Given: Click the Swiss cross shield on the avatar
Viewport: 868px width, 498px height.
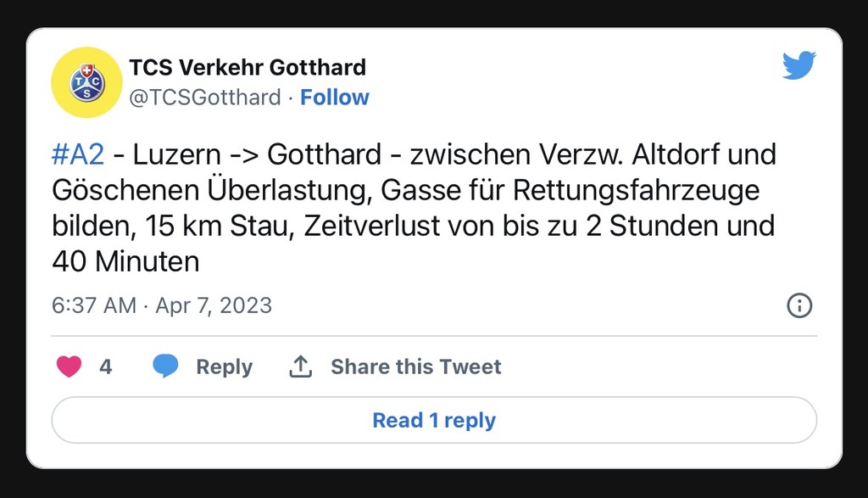Looking at the screenshot, I should (x=87, y=70).
